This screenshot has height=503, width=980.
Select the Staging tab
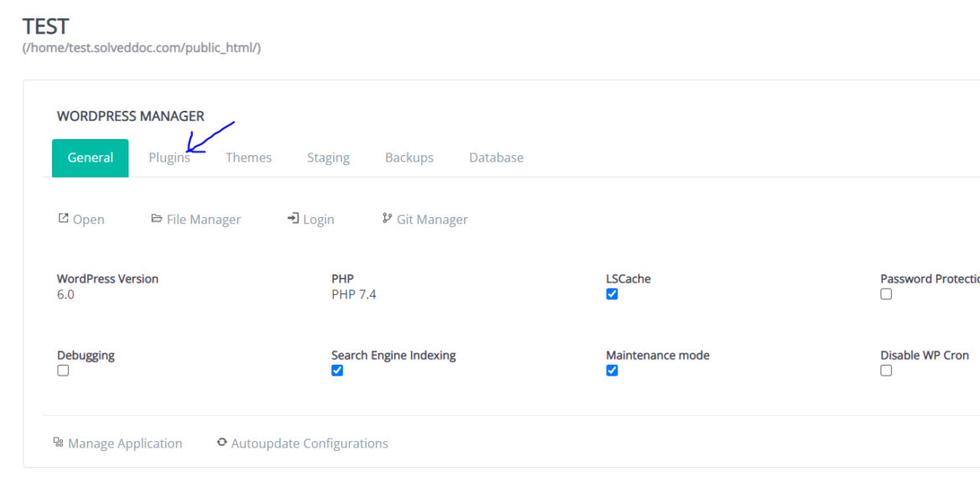pyautogui.click(x=328, y=157)
